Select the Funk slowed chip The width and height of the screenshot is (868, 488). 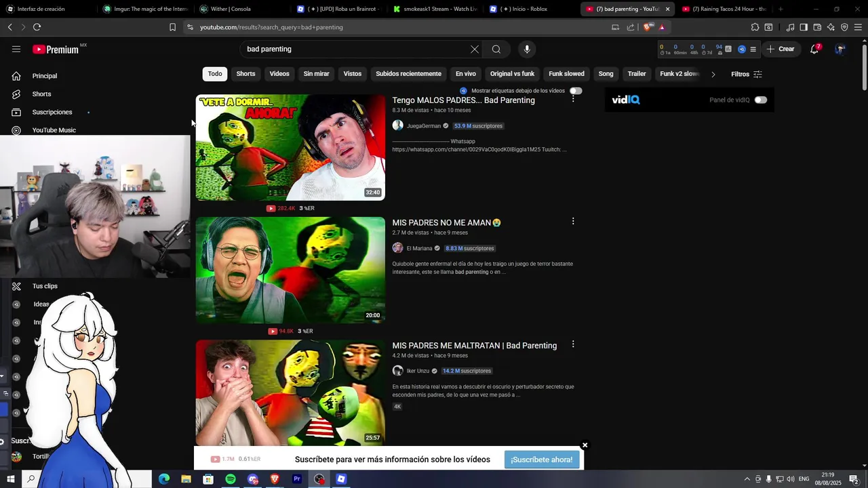click(566, 74)
